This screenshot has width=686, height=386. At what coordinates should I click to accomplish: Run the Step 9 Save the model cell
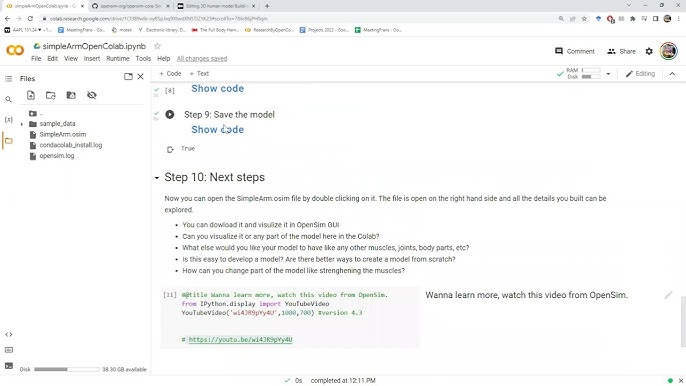click(170, 115)
